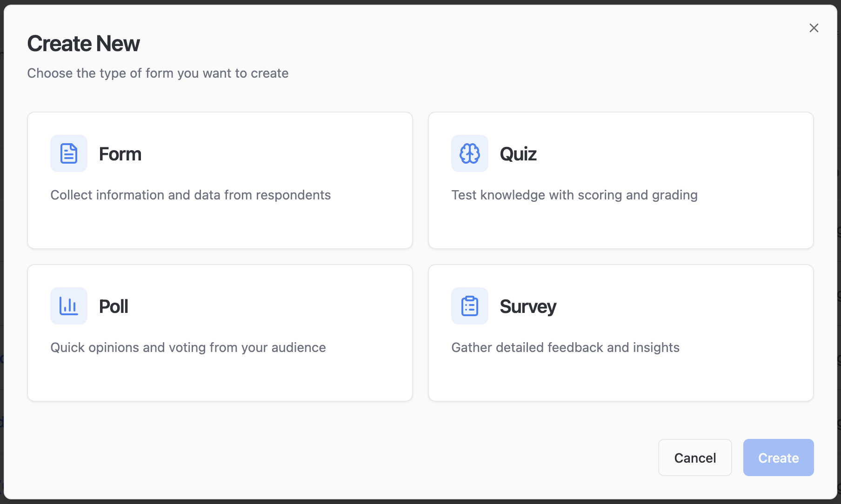Click the Survey clipboard icon
Image resolution: width=841 pixels, height=504 pixels.
tap(469, 306)
